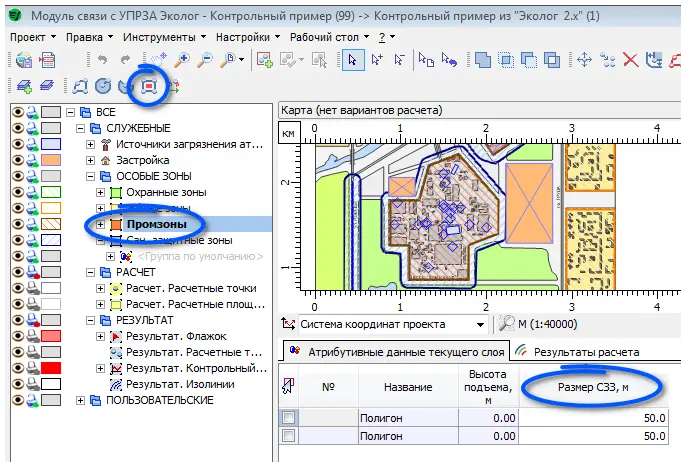Click the red X delete icon
The width and height of the screenshot is (686, 467).
click(x=631, y=61)
